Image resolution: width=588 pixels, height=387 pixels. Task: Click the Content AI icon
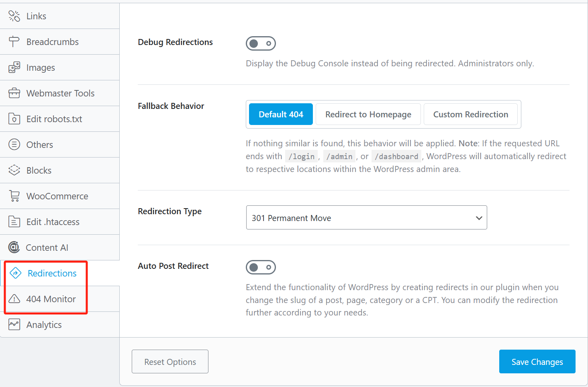click(14, 247)
